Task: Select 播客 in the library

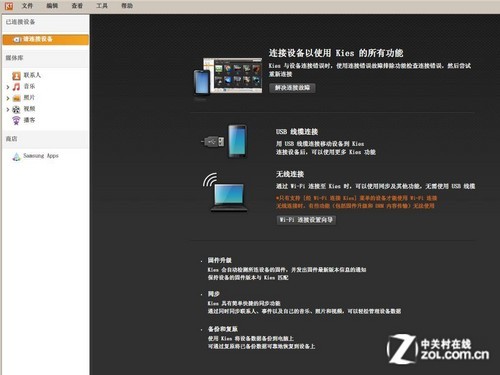Action: coord(29,120)
